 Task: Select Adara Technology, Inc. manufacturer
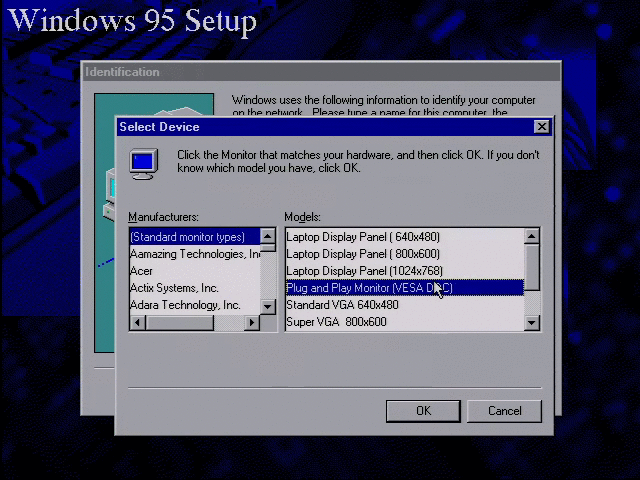[x=195, y=305]
